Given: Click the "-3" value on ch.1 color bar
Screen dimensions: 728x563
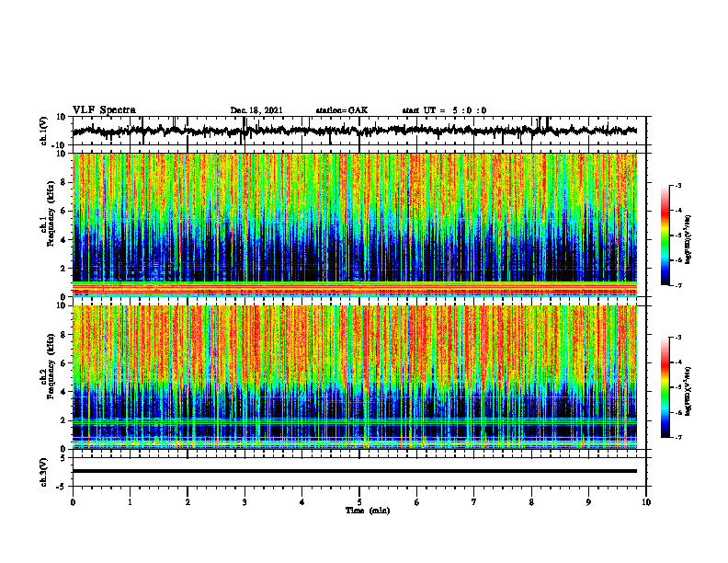Looking at the screenshot, I should [678, 185].
